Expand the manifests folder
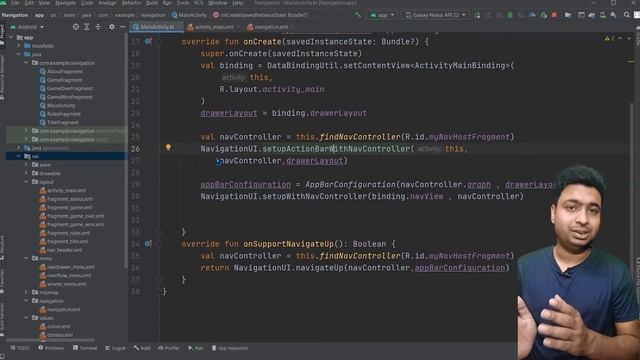Viewport: 640px width, 360px height. [19, 46]
